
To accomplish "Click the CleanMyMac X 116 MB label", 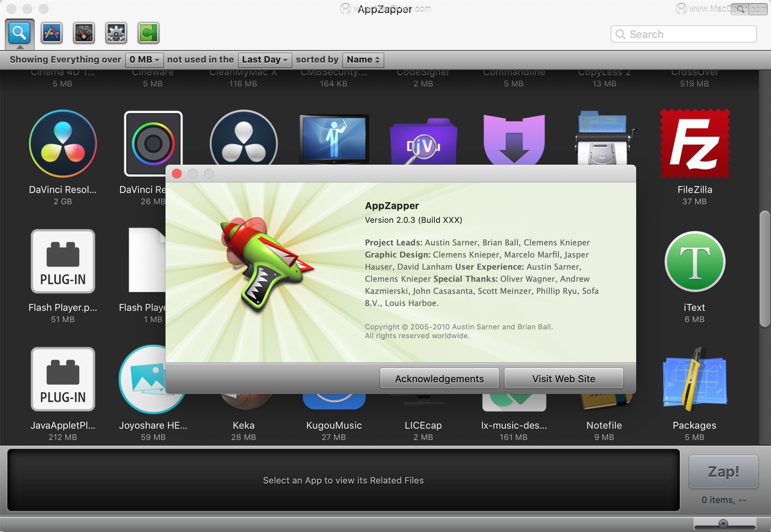I will 243,77.
